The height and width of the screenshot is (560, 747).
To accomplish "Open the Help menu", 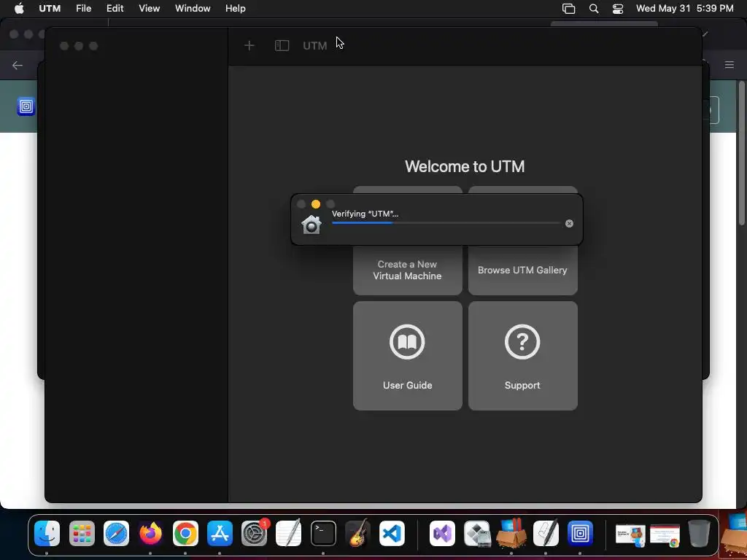I will click(x=236, y=9).
